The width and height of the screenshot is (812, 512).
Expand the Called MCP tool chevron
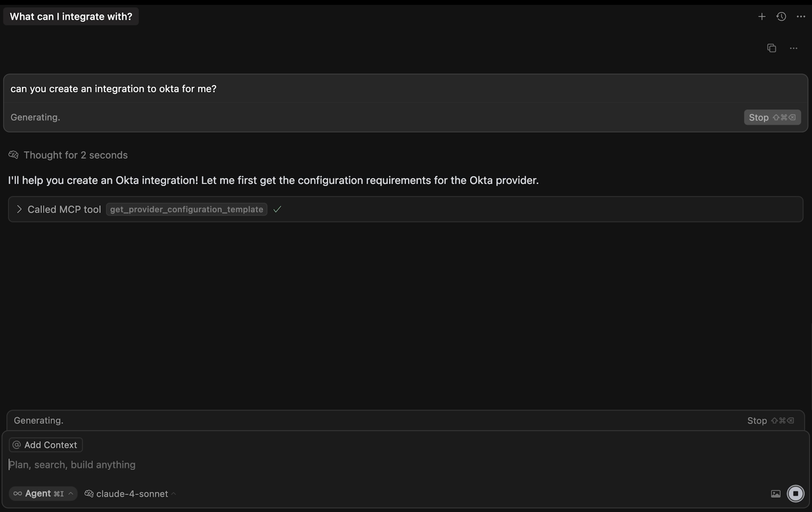click(19, 209)
